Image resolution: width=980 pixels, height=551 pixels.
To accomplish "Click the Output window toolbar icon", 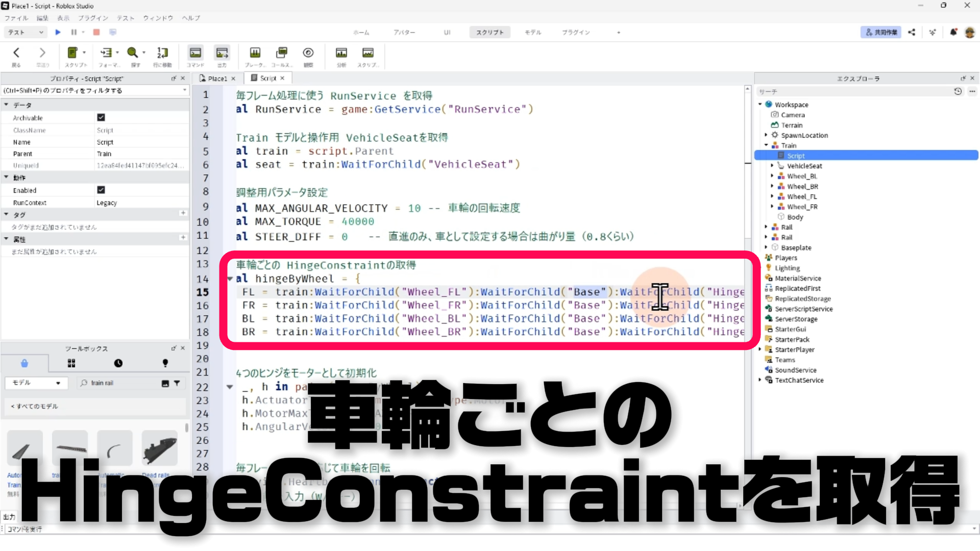I will (x=222, y=53).
